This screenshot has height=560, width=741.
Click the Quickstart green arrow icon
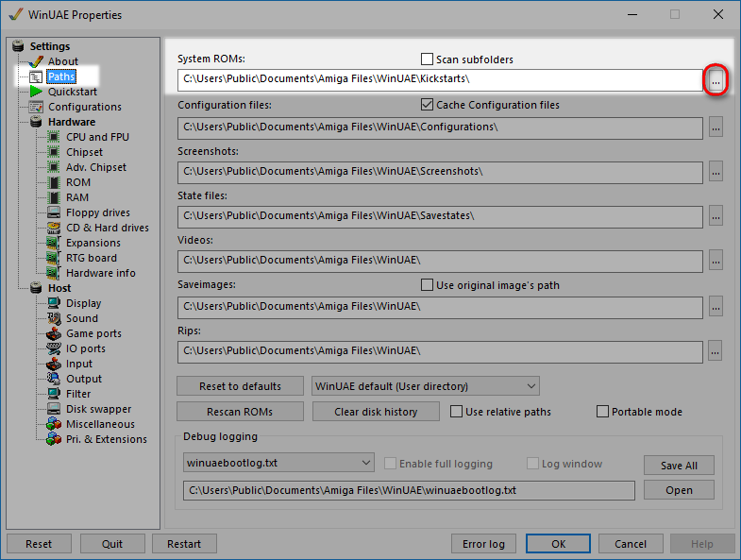[37, 92]
